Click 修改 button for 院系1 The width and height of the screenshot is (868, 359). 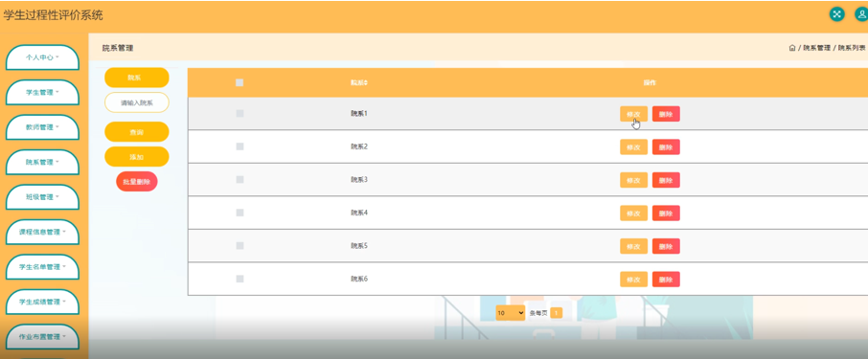pos(633,114)
